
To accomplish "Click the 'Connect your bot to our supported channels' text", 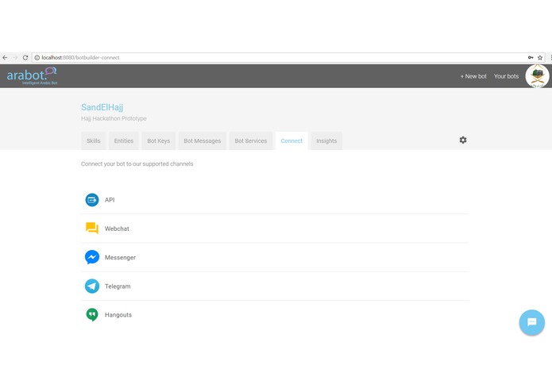I will (x=137, y=163).
